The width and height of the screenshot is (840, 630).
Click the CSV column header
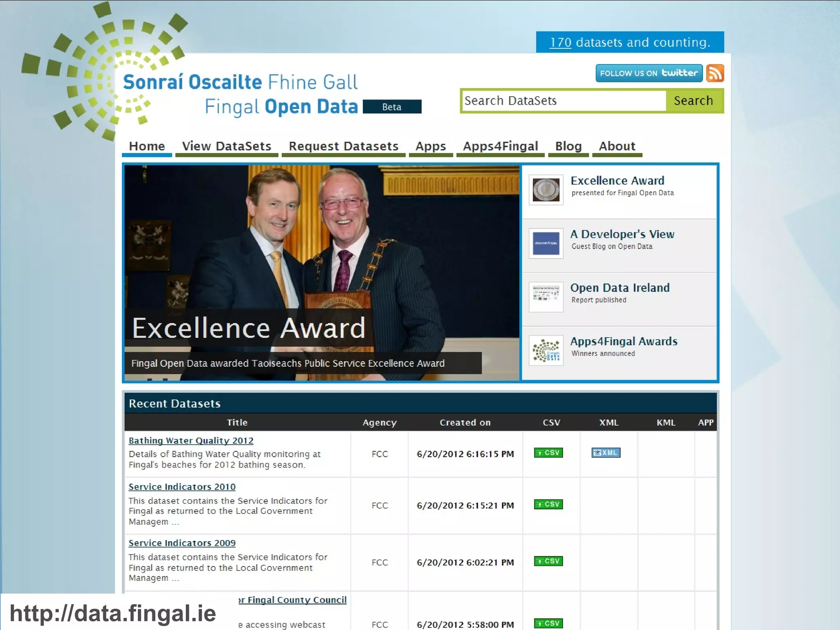[x=551, y=422]
